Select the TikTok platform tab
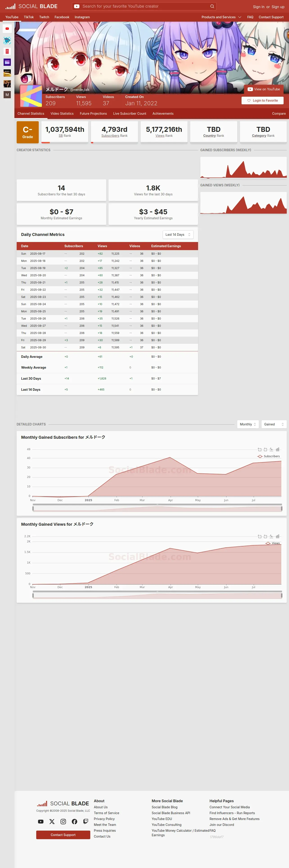The width and height of the screenshot is (289, 868). [29, 17]
